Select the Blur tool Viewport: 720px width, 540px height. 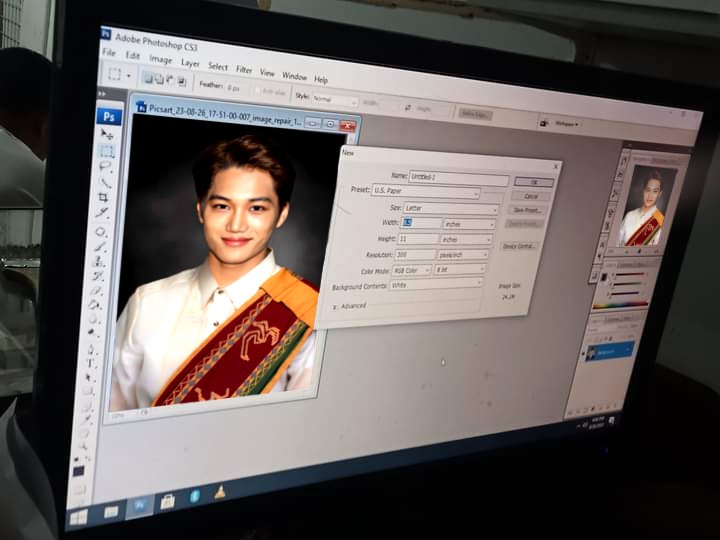pyautogui.click(x=94, y=319)
